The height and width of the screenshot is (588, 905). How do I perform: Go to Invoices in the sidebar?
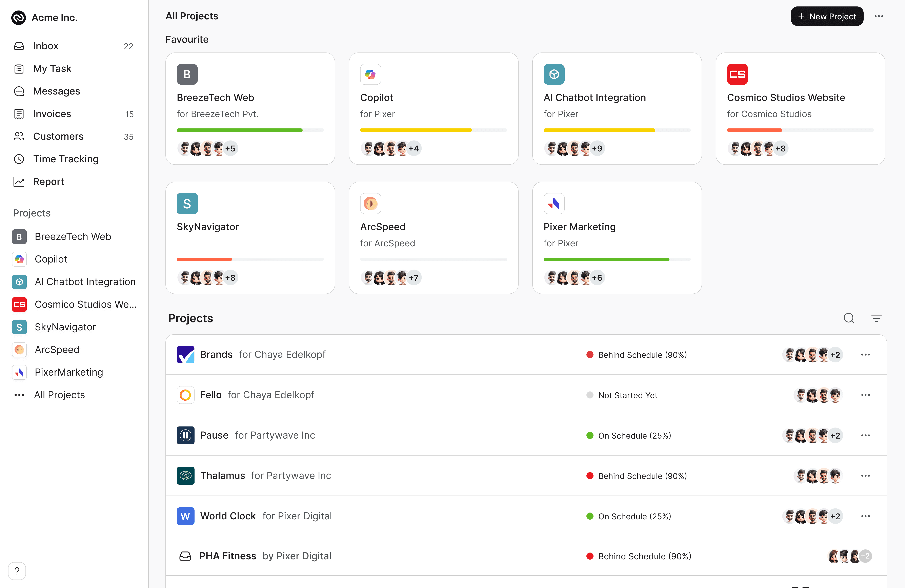click(x=52, y=114)
